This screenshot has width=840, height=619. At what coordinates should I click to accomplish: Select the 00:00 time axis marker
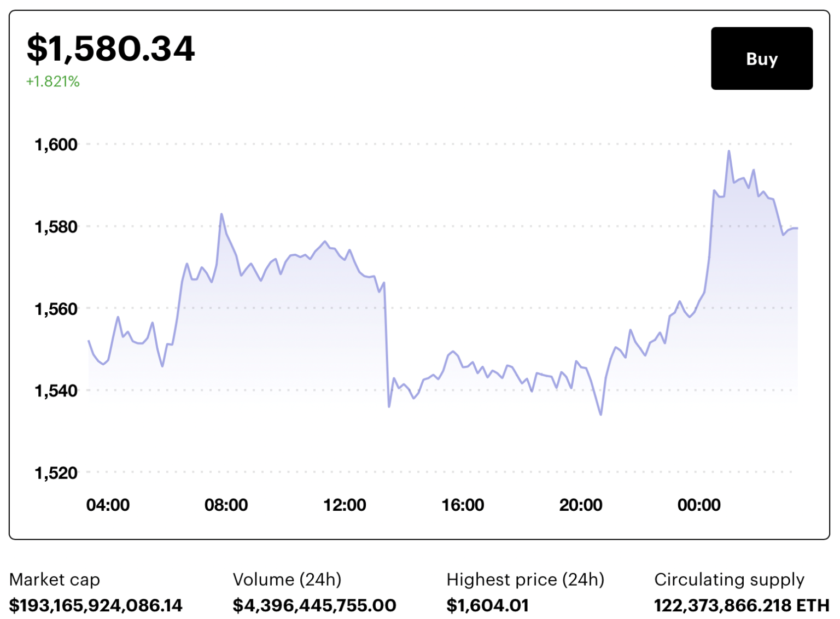coord(699,505)
